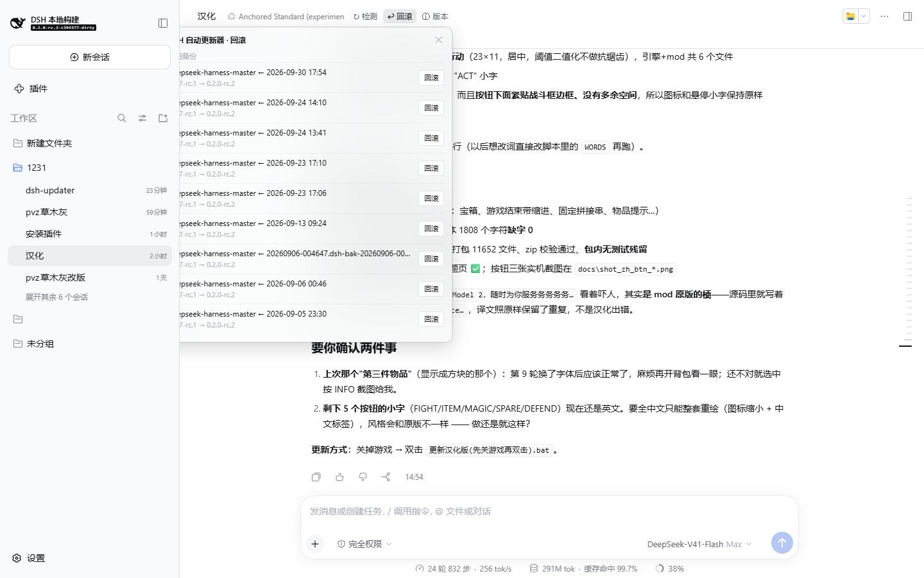Expand the 未分组 folder

coord(90,344)
